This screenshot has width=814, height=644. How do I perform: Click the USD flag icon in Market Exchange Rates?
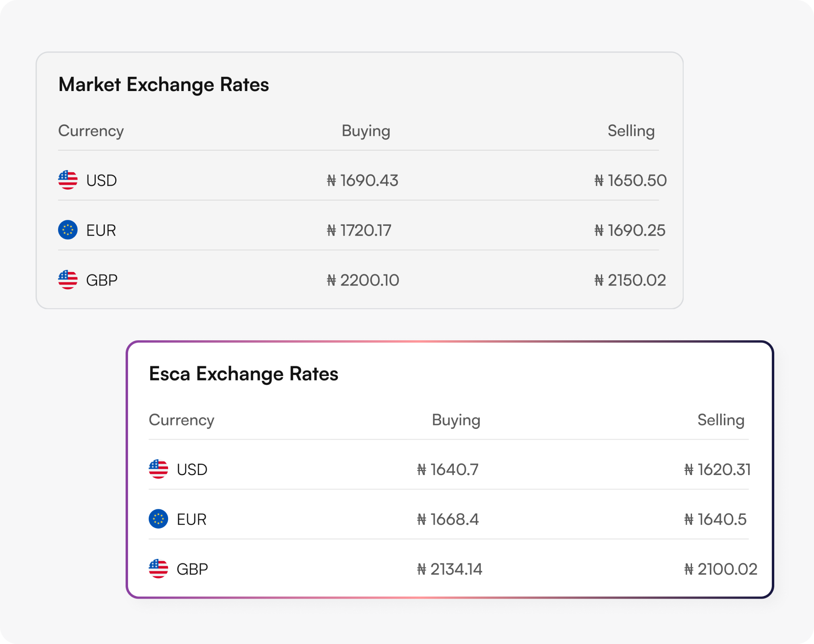point(68,180)
